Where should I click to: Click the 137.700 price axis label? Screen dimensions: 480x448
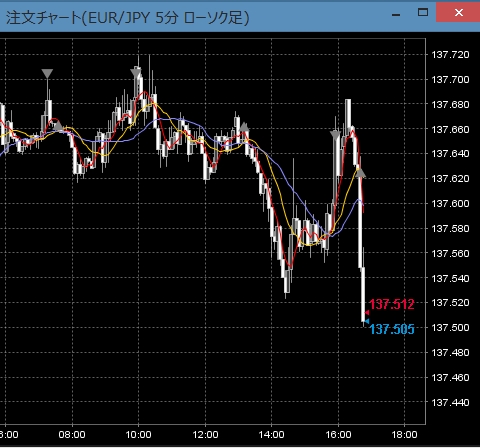[450, 80]
